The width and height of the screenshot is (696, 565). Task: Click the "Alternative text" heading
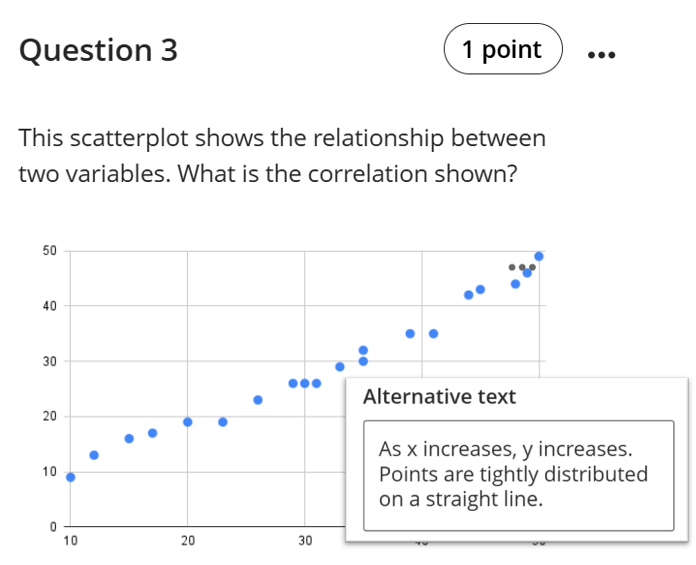coord(439,397)
